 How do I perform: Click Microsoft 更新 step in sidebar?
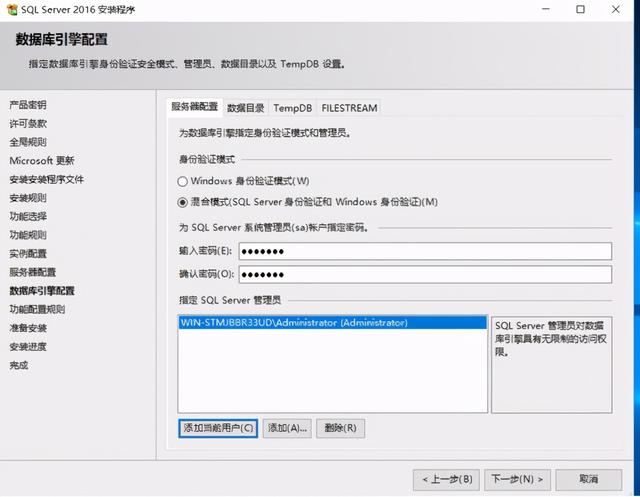(x=42, y=161)
